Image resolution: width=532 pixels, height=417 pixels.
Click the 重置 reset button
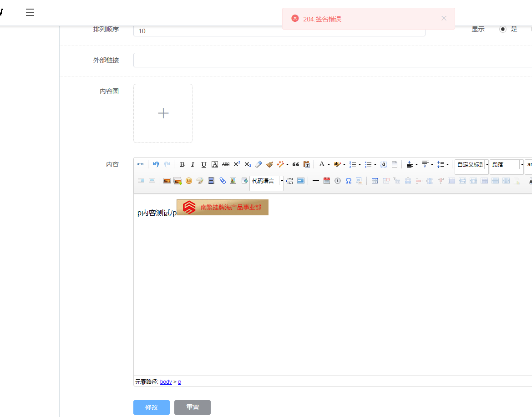pyautogui.click(x=193, y=407)
